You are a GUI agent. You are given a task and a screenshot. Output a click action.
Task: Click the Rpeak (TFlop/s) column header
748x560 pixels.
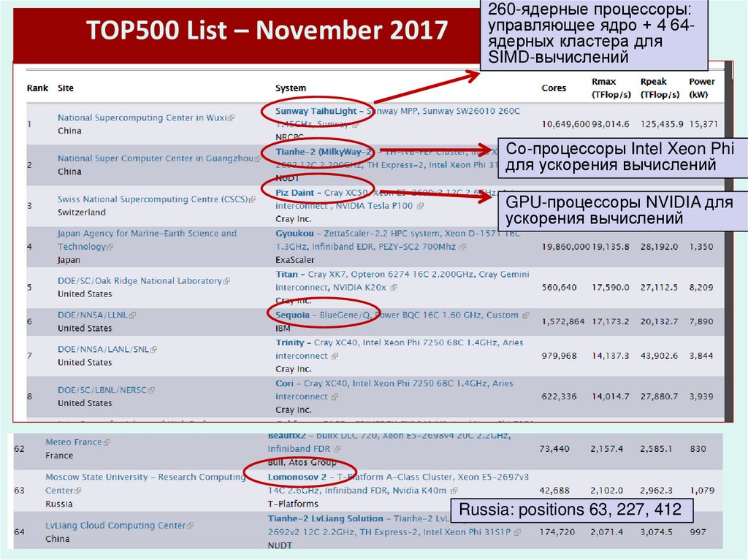(660, 88)
